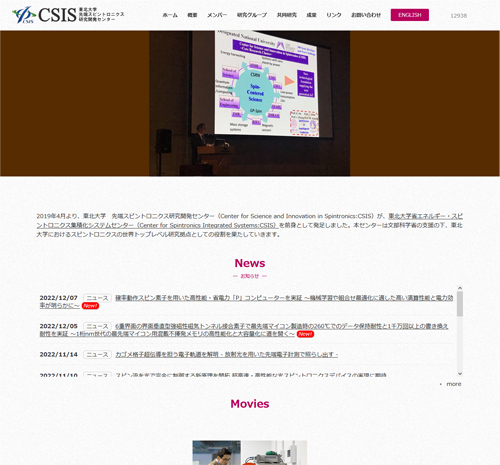The image size is (500, 465).
Task: Open the more news link
Action: (x=454, y=384)
